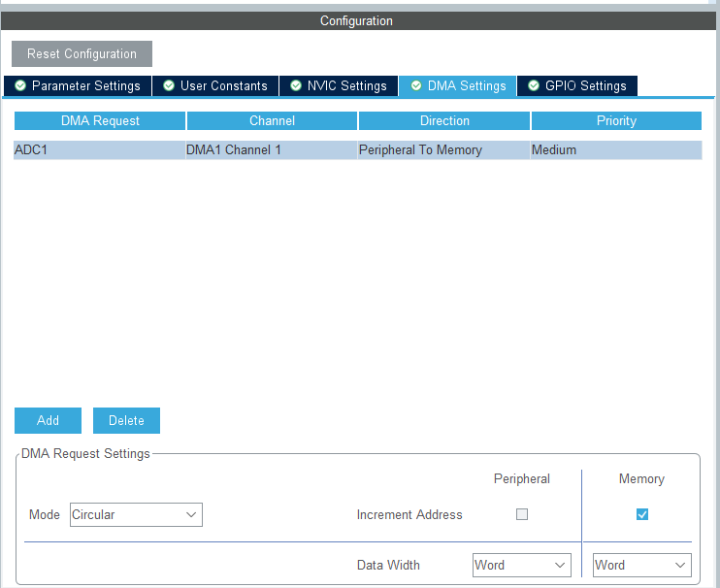Open the Mode dropdown showing Circular
The height and width of the screenshot is (588, 720).
tap(136, 514)
